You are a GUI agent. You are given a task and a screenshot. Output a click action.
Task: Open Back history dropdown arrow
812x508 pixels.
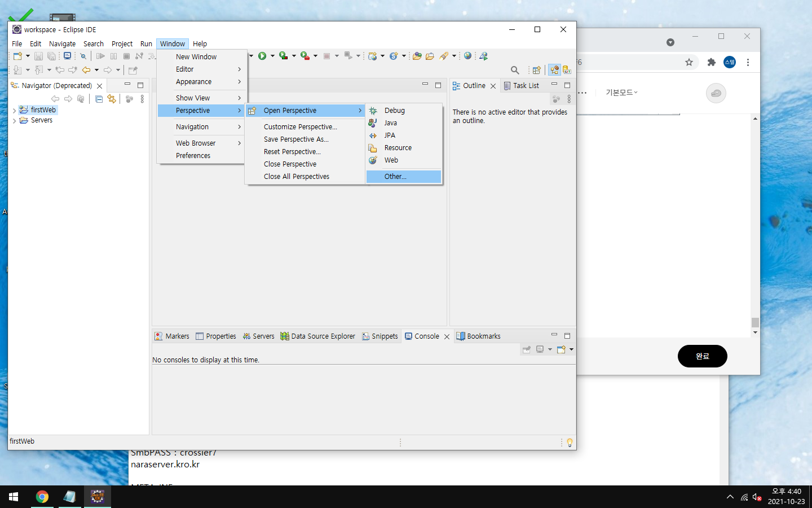pos(96,70)
